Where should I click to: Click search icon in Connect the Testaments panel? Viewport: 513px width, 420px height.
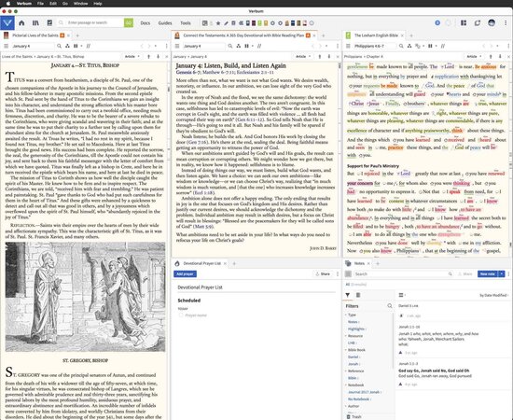[230, 46]
